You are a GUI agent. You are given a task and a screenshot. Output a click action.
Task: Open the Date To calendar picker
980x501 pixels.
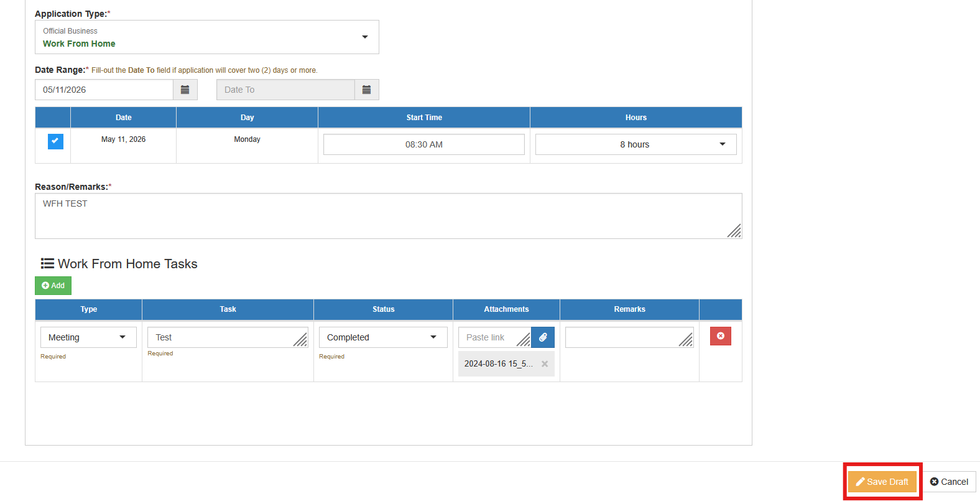pos(366,90)
